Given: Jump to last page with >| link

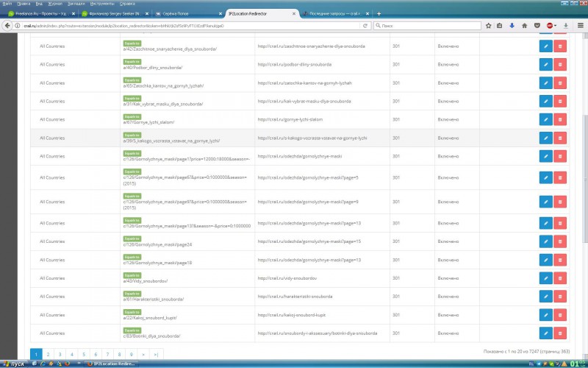Looking at the screenshot, I should click(156, 354).
